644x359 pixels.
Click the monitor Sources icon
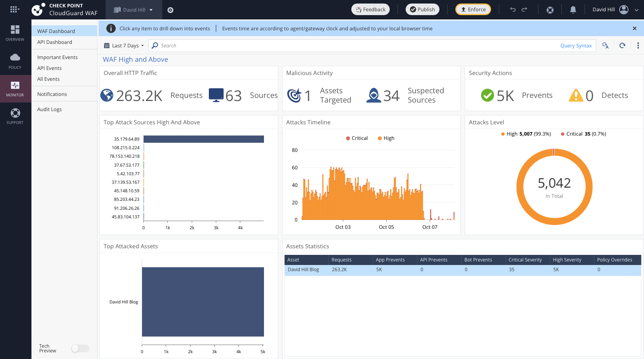point(216,95)
